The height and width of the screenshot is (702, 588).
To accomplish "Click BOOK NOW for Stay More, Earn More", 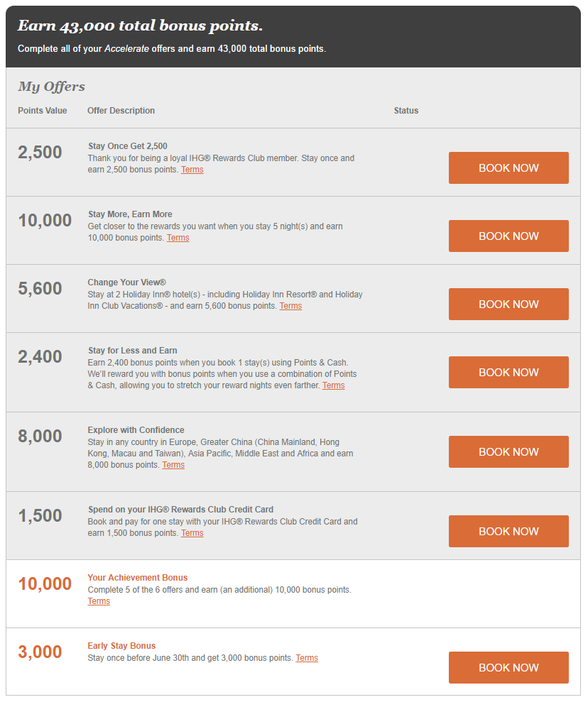I will (508, 236).
